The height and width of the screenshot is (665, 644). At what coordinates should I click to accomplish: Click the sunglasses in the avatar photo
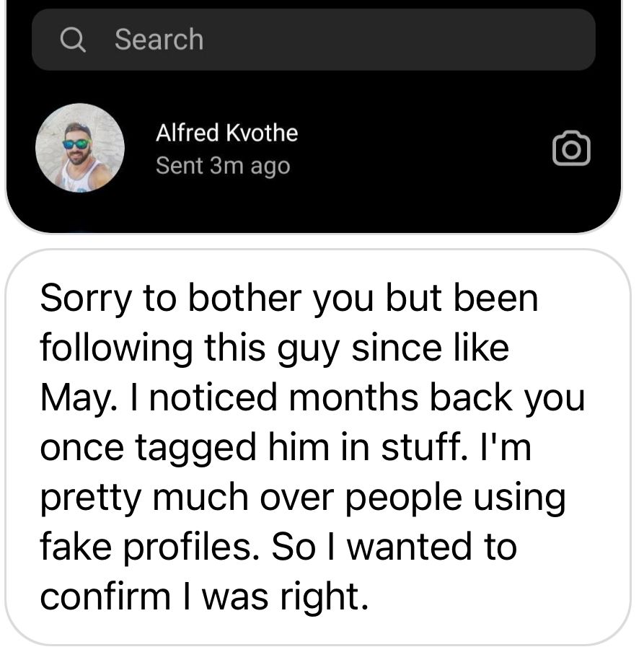click(x=76, y=144)
